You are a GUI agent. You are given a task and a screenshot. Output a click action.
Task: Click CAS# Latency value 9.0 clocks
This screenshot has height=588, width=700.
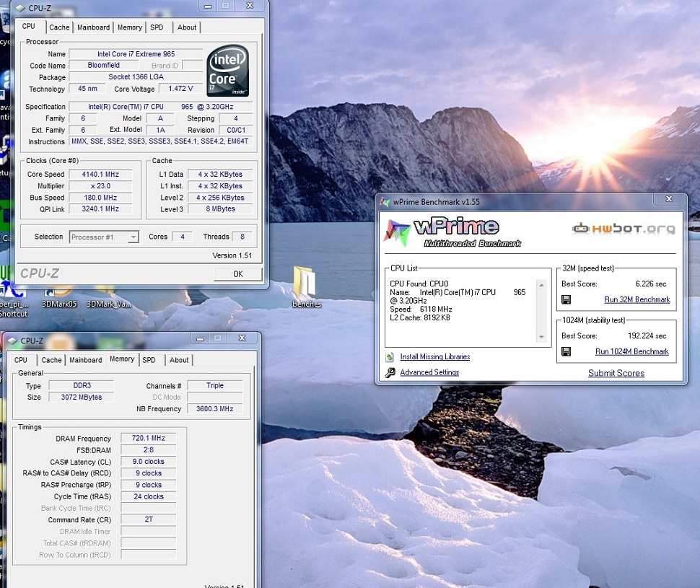point(149,462)
